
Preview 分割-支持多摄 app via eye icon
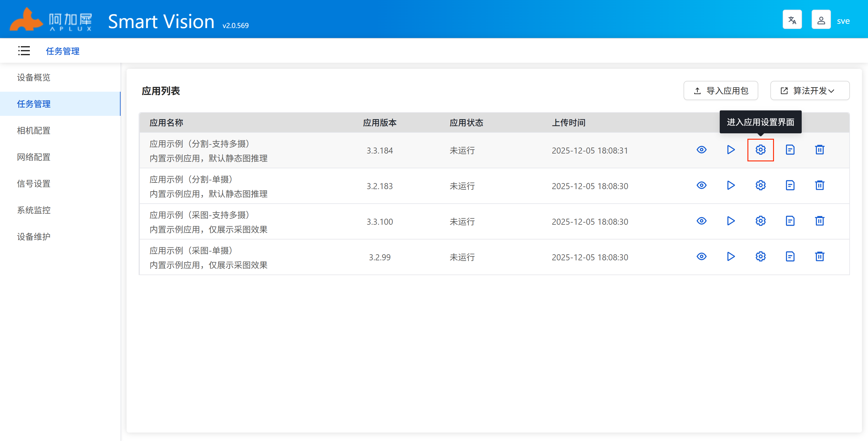(x=701, y=150)
